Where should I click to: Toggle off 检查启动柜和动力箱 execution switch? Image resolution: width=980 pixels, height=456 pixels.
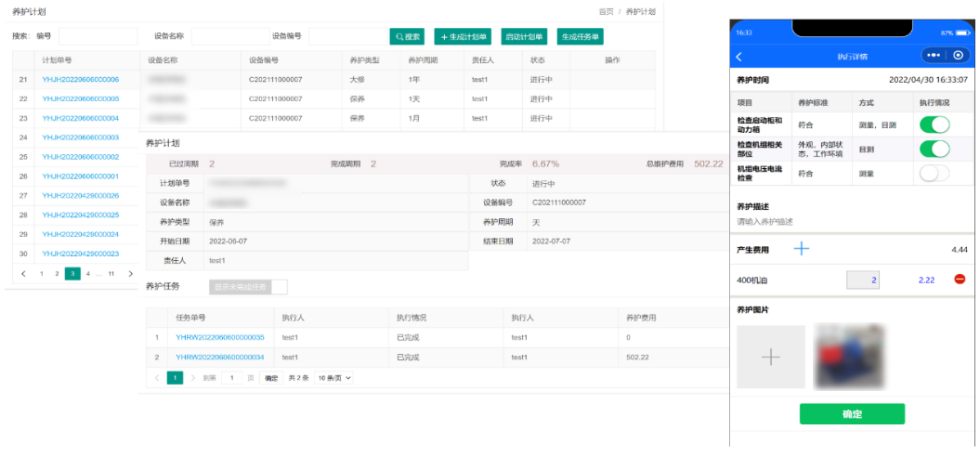pyautogui.click(x=934, y=124)
